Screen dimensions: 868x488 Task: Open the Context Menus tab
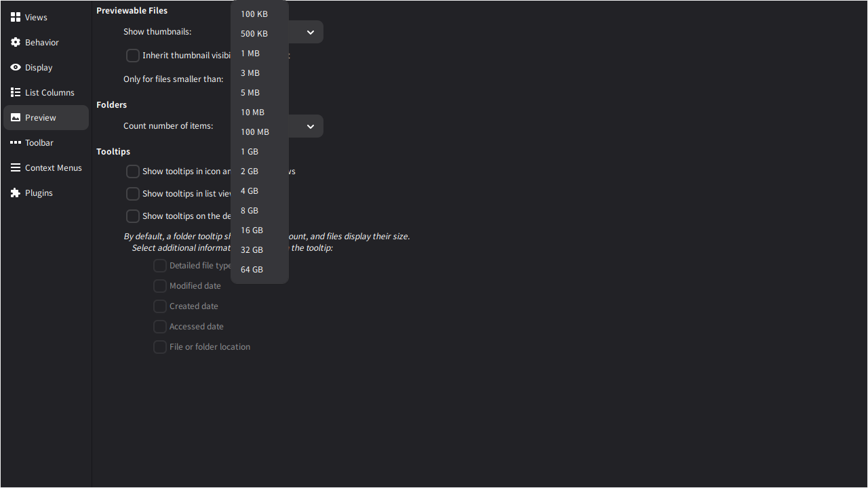[x=46, y=167]
